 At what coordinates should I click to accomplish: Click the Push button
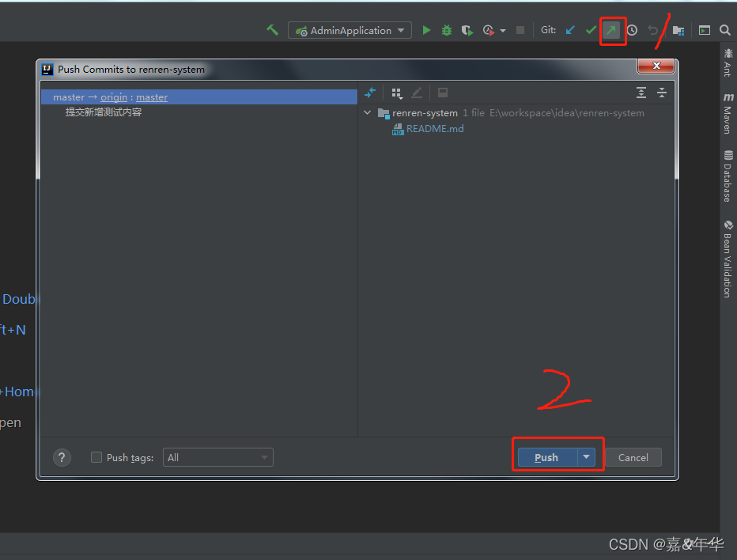coord(547,457)
